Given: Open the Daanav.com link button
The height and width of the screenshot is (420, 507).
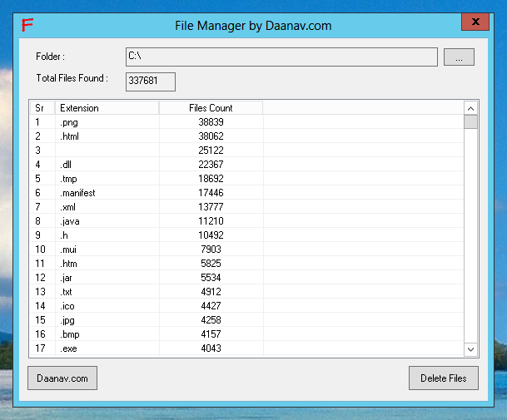Looking at the screenshot, I should point(62,378).
